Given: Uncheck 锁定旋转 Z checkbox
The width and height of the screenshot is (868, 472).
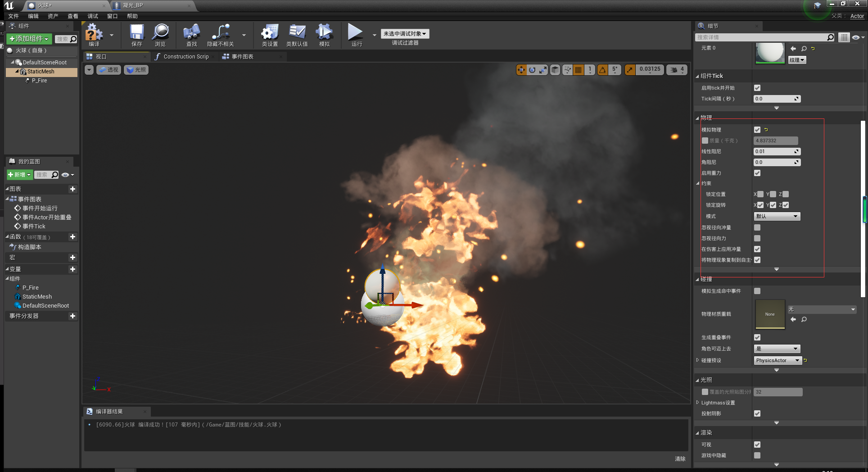Looking at the screenshot, I should [x=786, y=205].
